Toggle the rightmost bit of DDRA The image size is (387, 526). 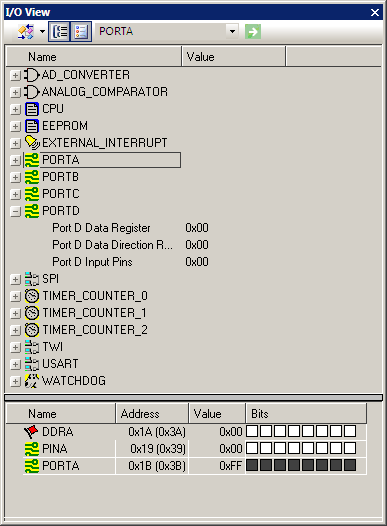pyautogui.click(x=350, y=431)
